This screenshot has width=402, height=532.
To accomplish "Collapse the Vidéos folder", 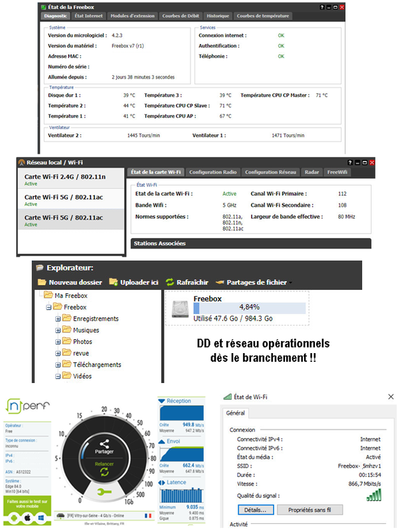I will tap(58, 376).
